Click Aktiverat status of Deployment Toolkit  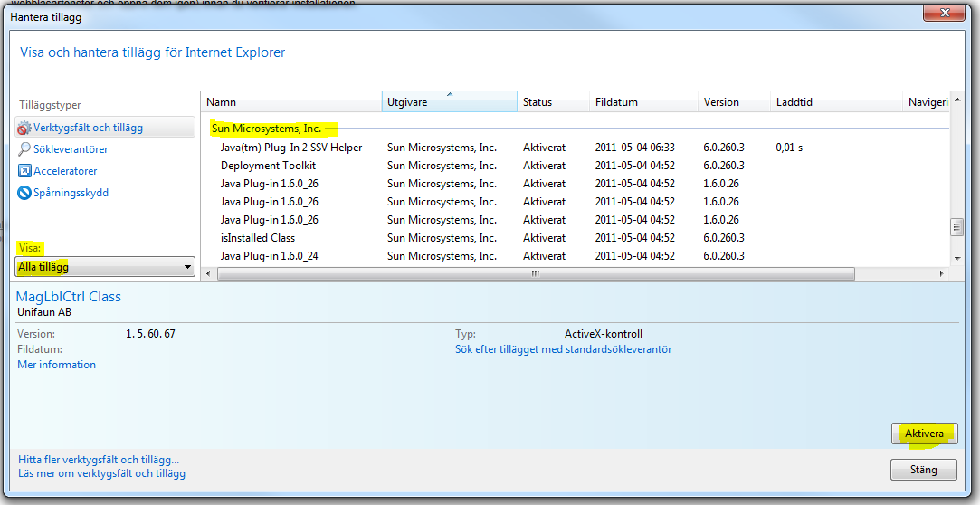[x=545, y=166]
